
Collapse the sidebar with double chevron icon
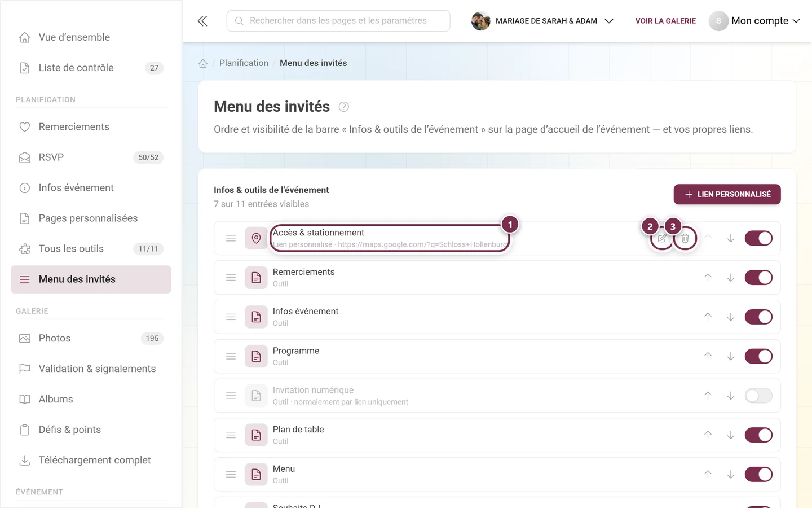202,21
